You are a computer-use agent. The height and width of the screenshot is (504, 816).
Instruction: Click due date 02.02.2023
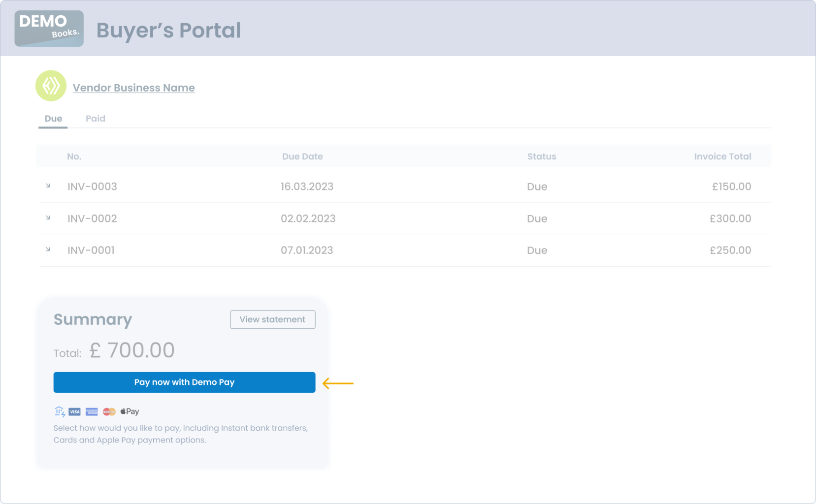(x=308, y=219)
